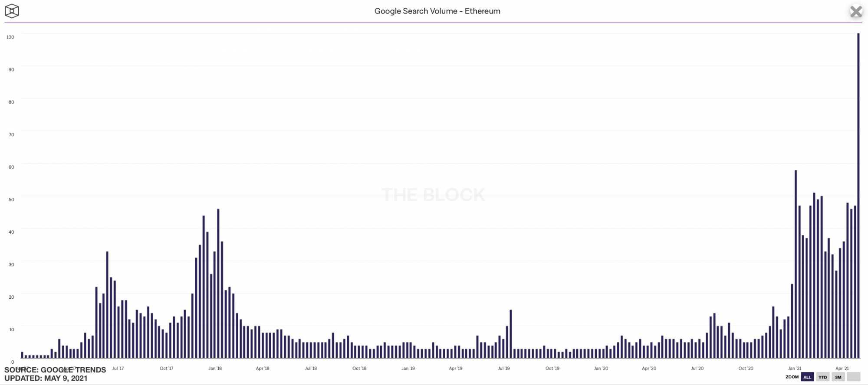Click the Apr '21 x-axis label
The height and width of the screenshot is (385, 868).
(x=842, y=369)
